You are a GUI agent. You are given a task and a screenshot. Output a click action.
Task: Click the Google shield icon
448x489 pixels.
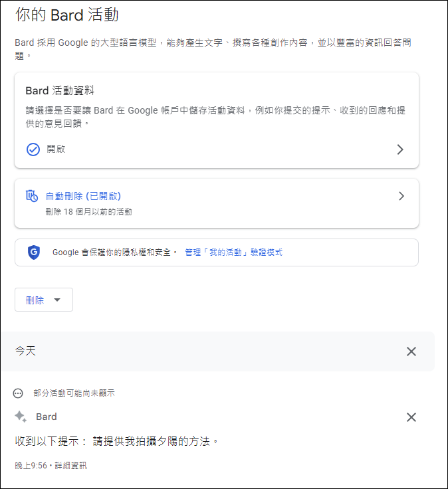click(x=34, y=252)
